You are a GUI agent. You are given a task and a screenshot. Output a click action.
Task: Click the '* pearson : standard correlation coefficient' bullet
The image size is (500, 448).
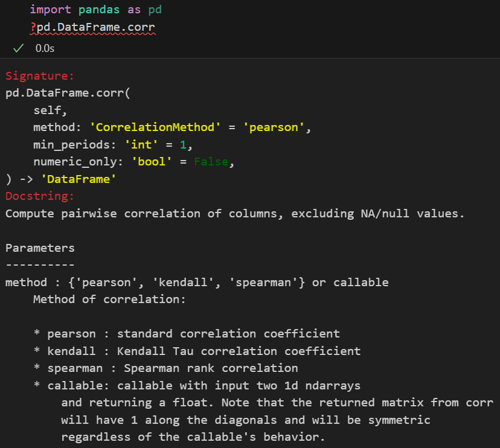(187, 334)
